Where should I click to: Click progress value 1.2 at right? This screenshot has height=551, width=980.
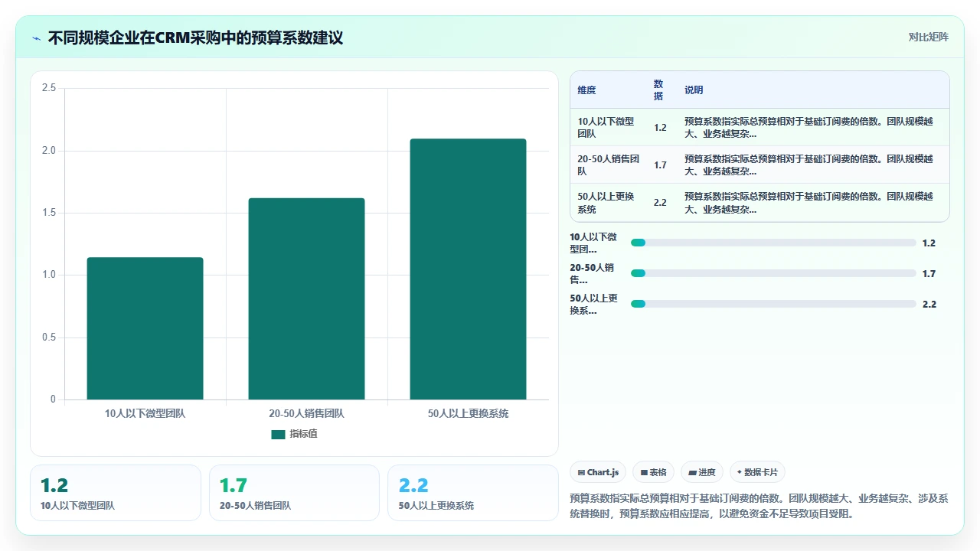(x=929, y=243)
